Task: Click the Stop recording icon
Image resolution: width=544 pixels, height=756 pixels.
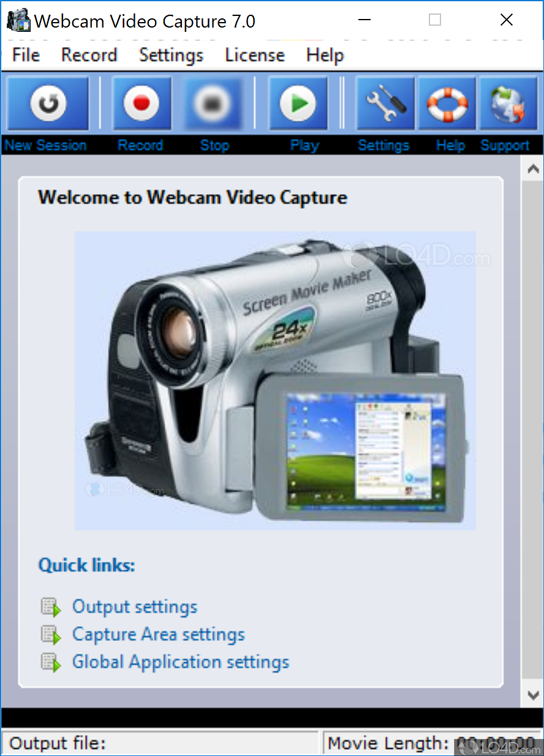Action: (x=213, y=104)
